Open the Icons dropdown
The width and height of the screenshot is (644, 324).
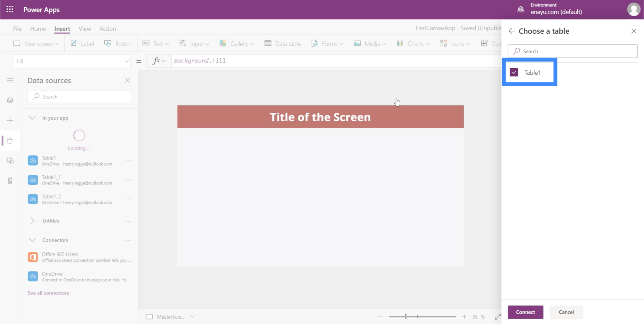tap(455, 44)
